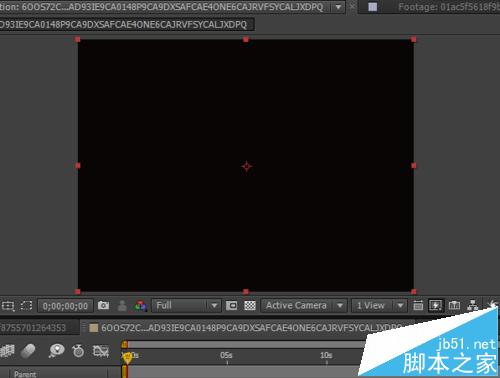500x378 pixels.
Task: Show the last snapshot icon
Action: pos(122,306)
